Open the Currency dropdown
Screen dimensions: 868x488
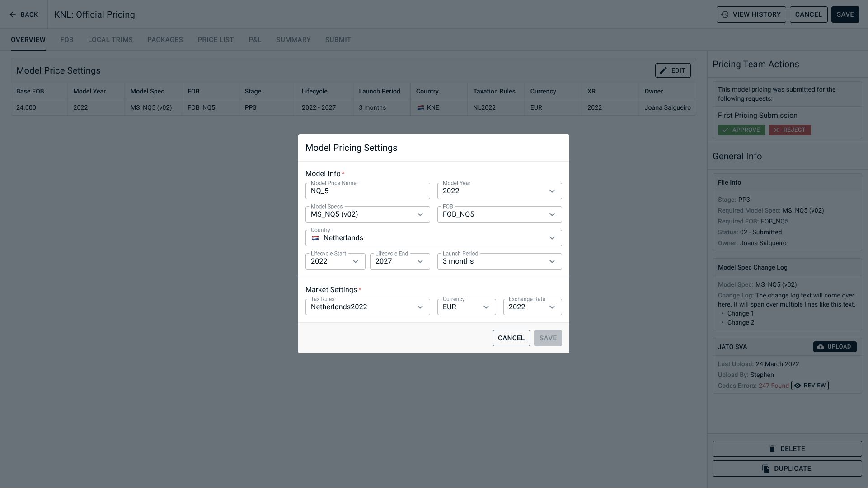tap(467, 307)
